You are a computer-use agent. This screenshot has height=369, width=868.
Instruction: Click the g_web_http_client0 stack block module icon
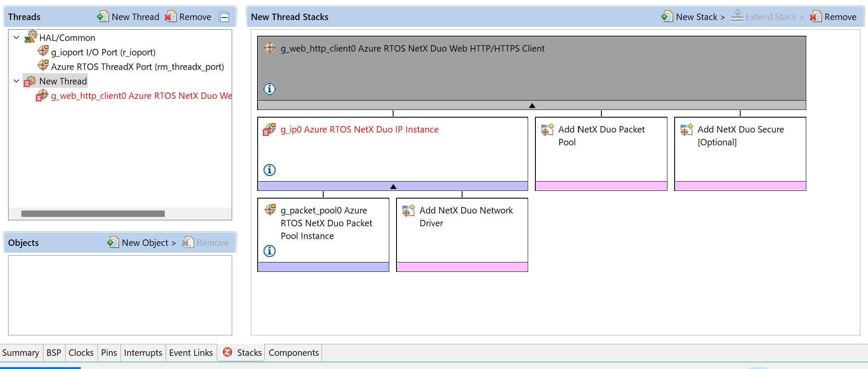coord(270,48)
